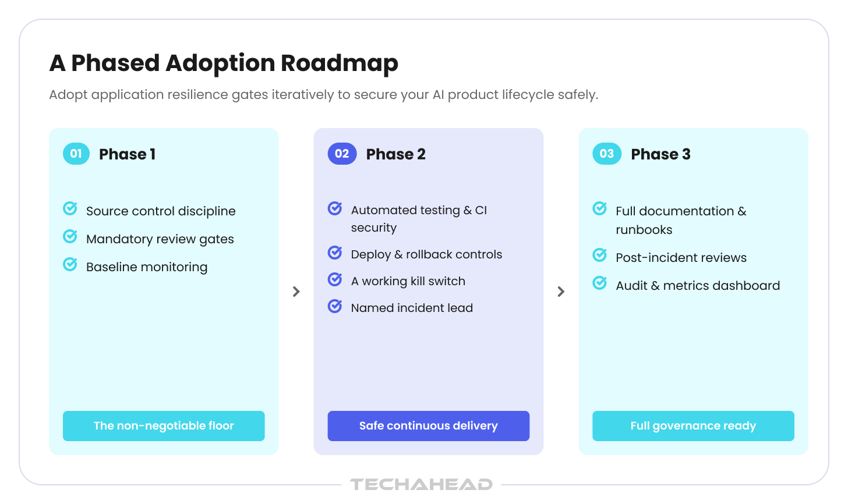Click the check icon for Baseline monitoring
Viewport: 848px width, 504px height.
pos(70,264)
